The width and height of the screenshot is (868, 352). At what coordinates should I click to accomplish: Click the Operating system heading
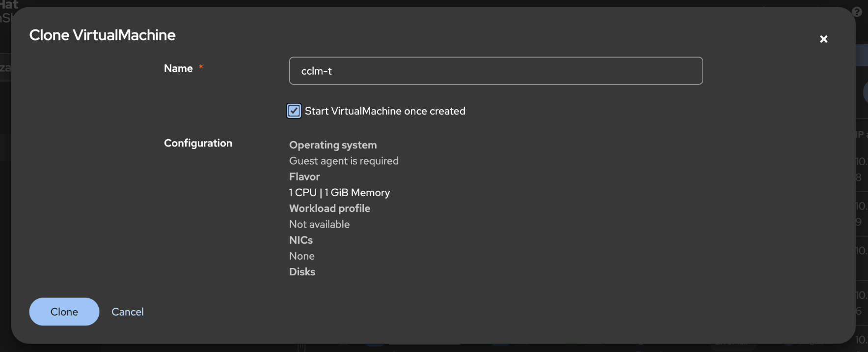[x=333, y=145]
